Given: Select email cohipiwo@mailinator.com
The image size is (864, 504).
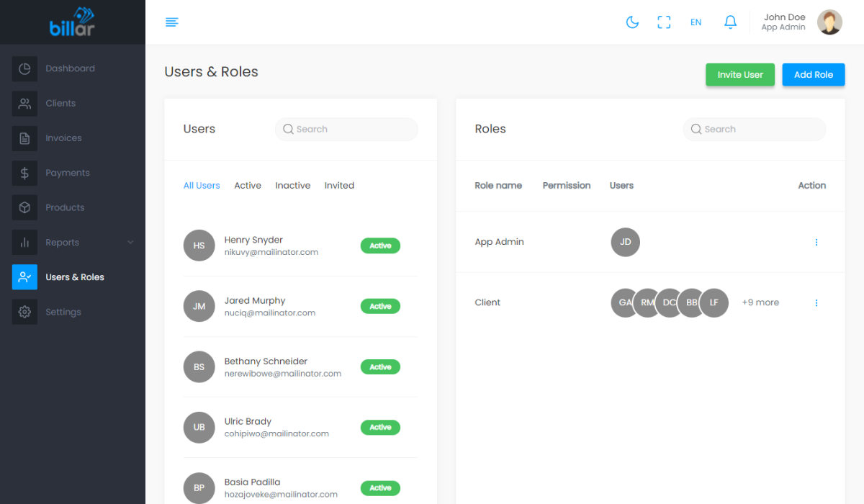Looking at the screenshot, I should pos(276,434).
